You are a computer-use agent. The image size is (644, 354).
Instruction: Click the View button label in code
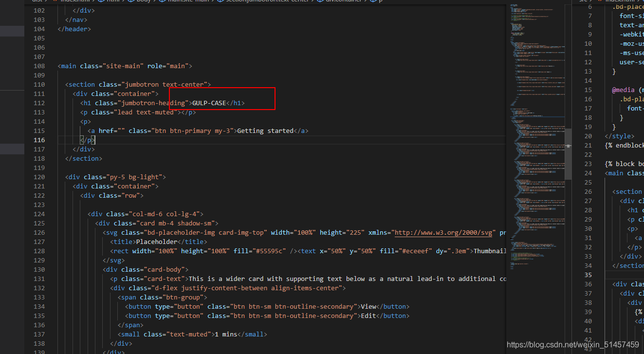[x=368, y=307]
